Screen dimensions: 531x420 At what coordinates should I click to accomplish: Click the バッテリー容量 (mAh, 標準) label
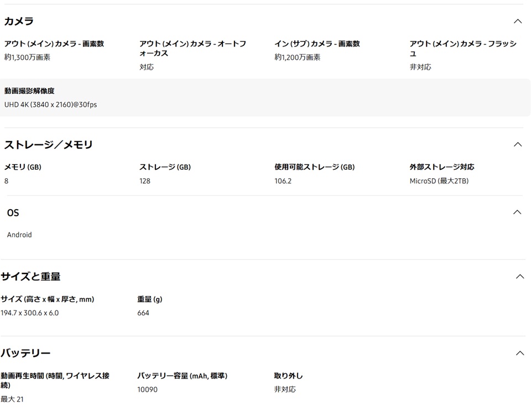[182, 376]
